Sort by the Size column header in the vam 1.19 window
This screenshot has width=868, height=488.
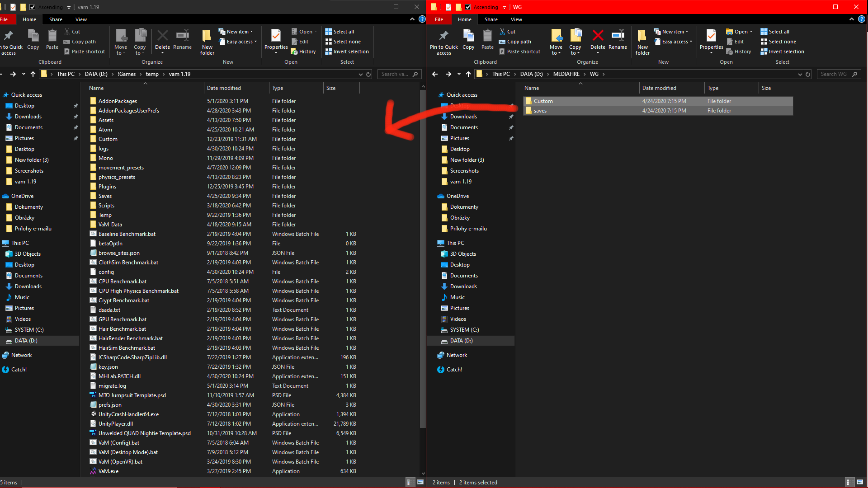tap(341, 88)
